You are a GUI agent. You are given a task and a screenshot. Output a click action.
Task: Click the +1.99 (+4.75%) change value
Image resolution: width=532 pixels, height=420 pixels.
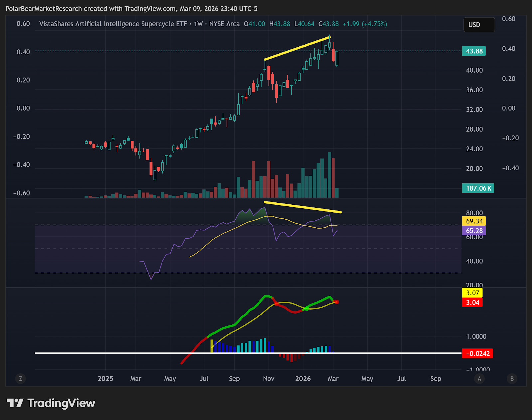(x=365, y=24)
